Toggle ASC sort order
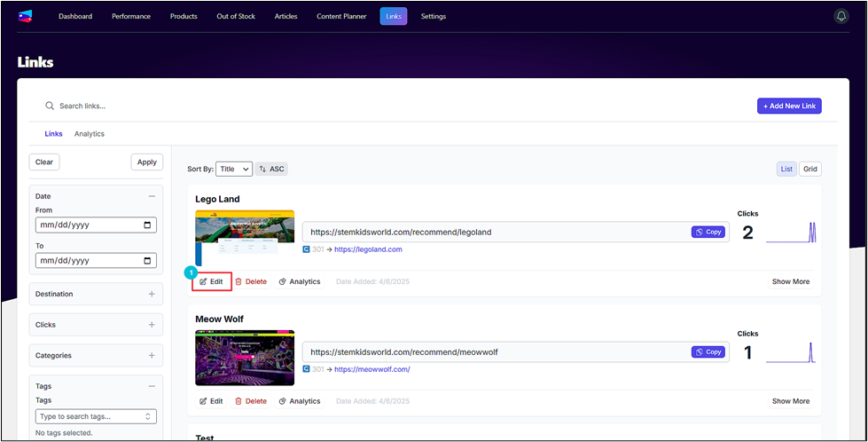The width and height of the screenshot is (868, 442). (x=271, y=169)
